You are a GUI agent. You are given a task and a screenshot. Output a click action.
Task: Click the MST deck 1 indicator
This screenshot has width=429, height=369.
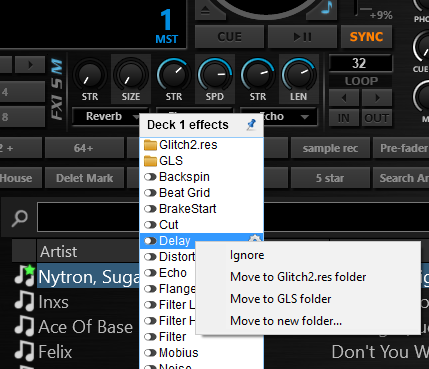[x=166, y=27]
